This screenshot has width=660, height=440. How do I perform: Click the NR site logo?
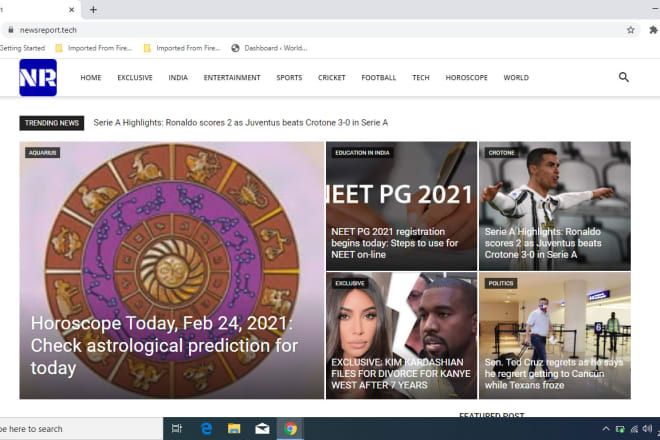[38, 77]
